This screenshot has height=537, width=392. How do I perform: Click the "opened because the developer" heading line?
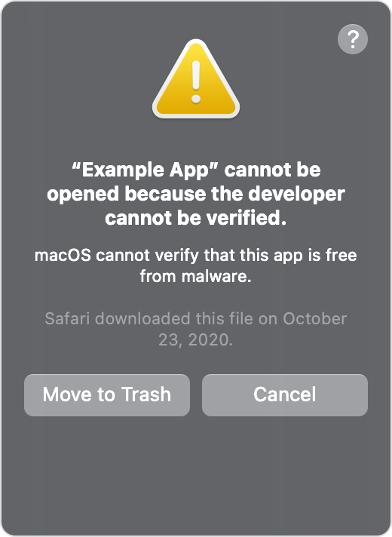tap(196, 194)
